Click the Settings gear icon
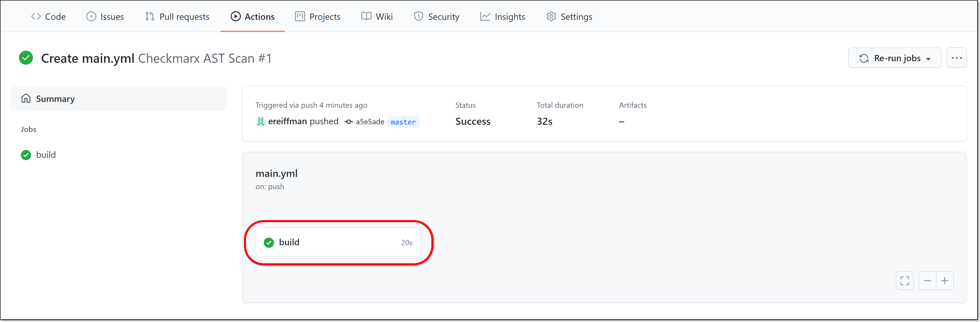Viewport: 980px width, 322px height. point(551,16)
